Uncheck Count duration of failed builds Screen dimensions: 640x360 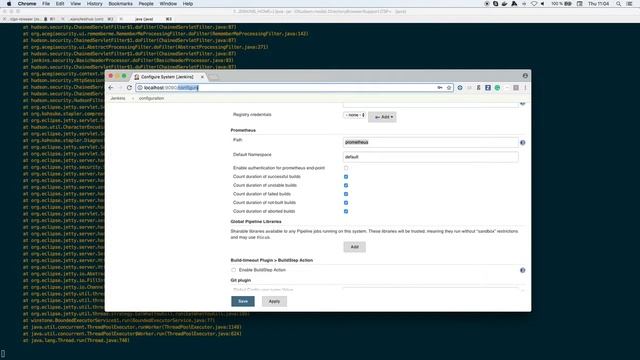click(x=346, y=194)
